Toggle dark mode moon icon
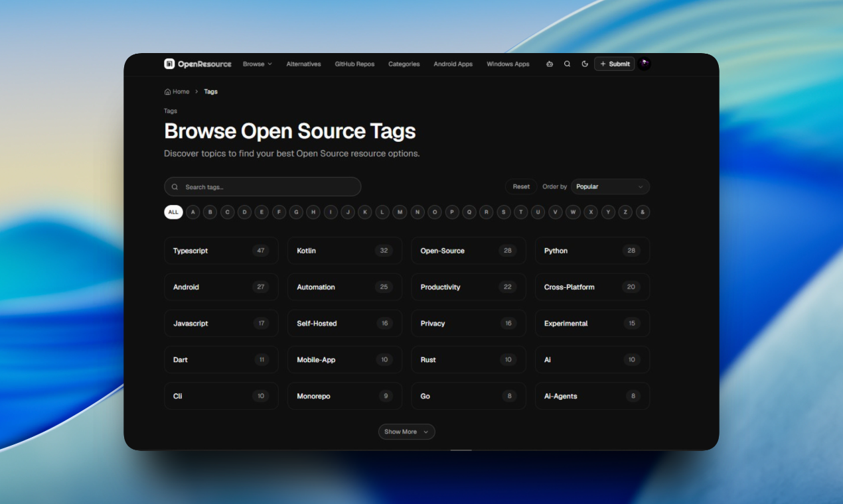The width and height of the screenshot is (843, 504). [x=585, y=64]
